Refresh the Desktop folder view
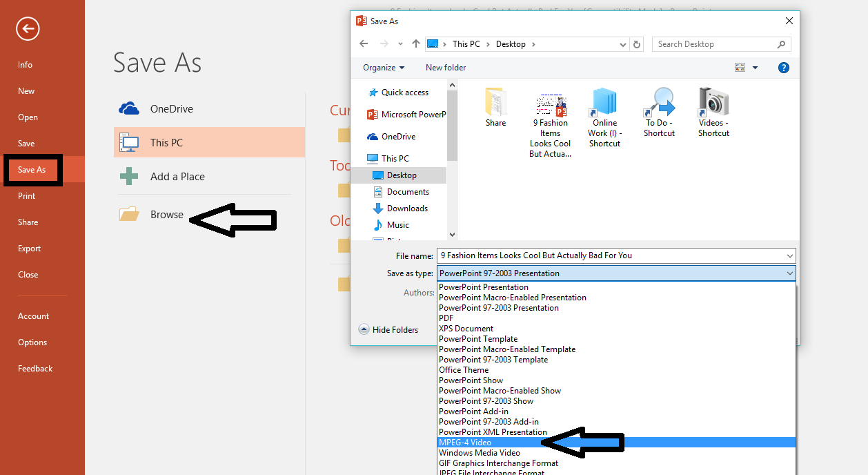The width and height of the screenshot is (868, 475). tap(636, 43)
